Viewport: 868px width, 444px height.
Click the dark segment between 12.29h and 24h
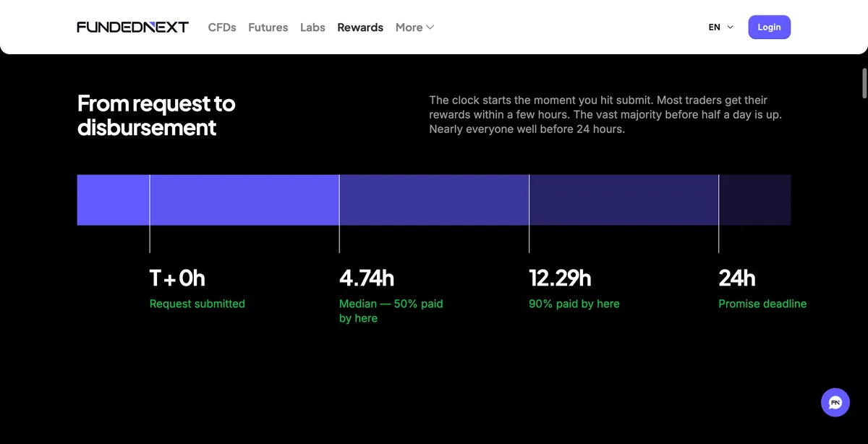coord(624,200)
